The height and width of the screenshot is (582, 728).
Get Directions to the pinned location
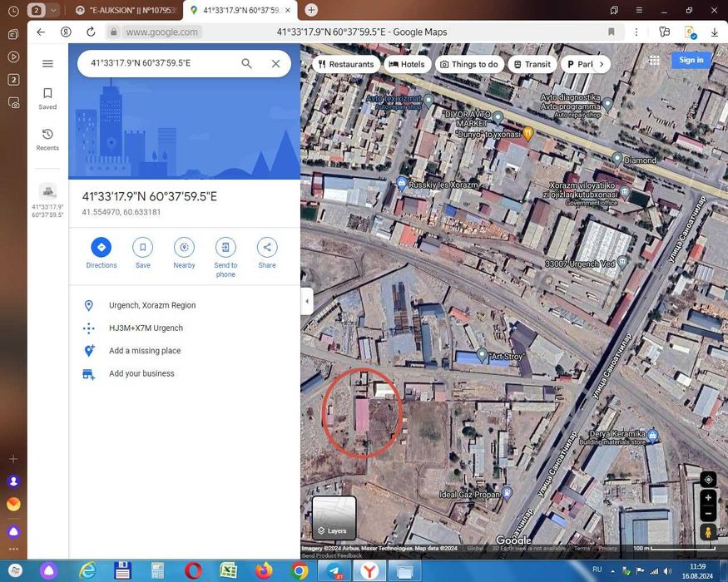click(102, 253)
